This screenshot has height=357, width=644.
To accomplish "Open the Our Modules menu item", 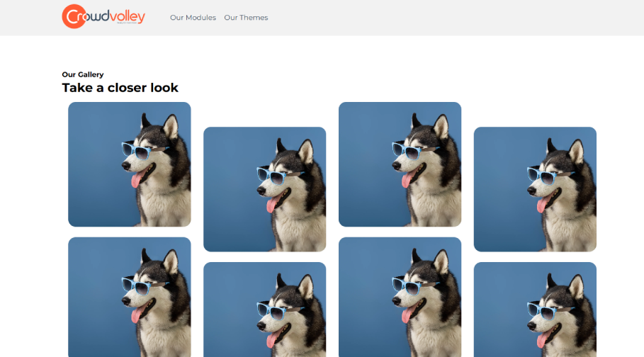I will (193, 18).
